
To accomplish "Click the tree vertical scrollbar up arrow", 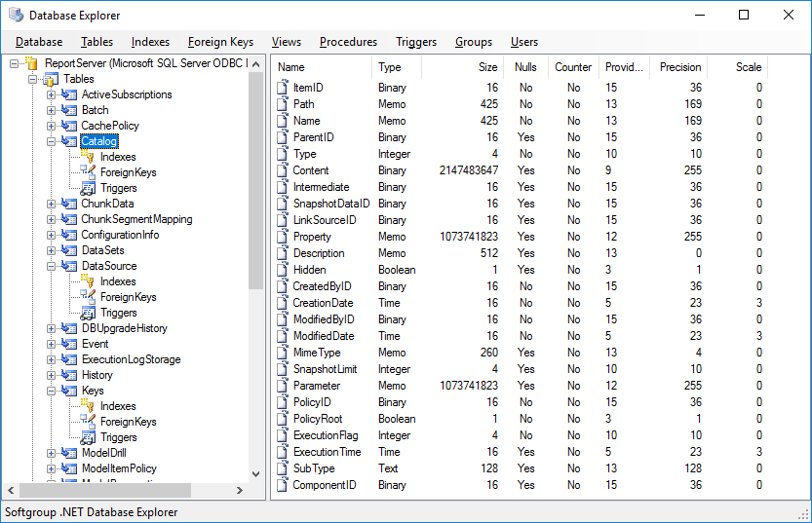I will coord(255,64).
